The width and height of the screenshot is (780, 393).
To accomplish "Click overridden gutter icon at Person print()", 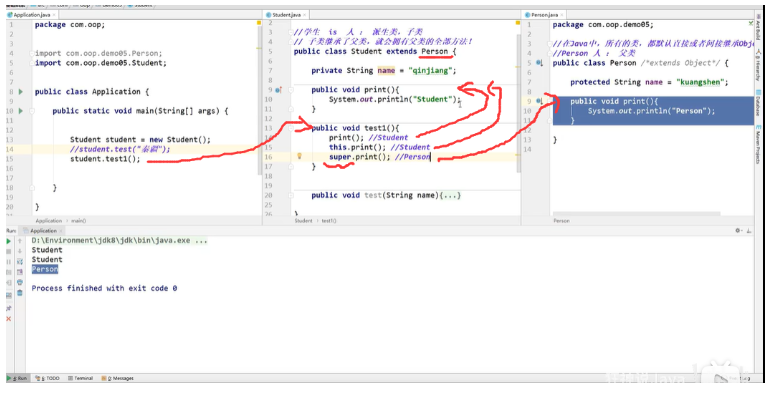I will pos(539,101).
